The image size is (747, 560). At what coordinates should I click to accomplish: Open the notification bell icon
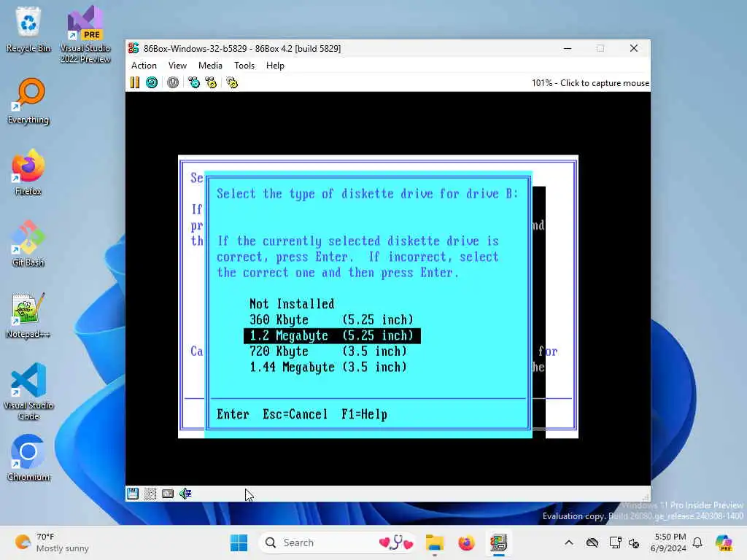pos(698,542)
